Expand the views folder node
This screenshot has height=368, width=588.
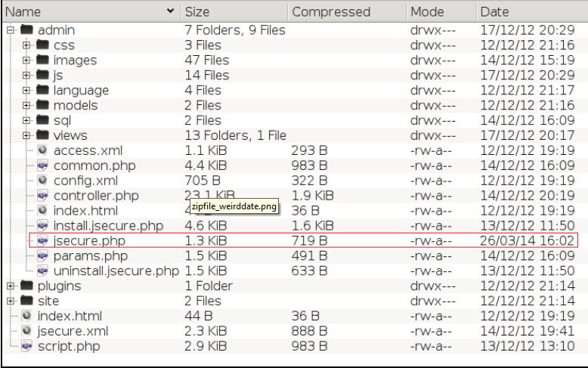[x=26, y=135]
